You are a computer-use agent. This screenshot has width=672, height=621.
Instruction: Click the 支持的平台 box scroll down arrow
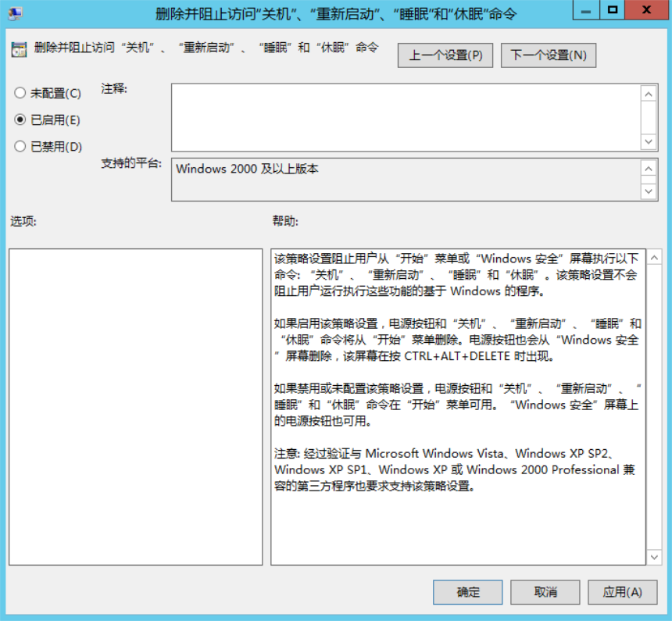click(x=649, y=191)
